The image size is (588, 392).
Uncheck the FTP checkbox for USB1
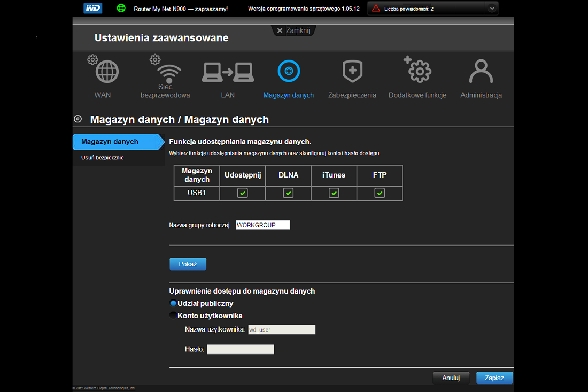[x=380, y=193]
